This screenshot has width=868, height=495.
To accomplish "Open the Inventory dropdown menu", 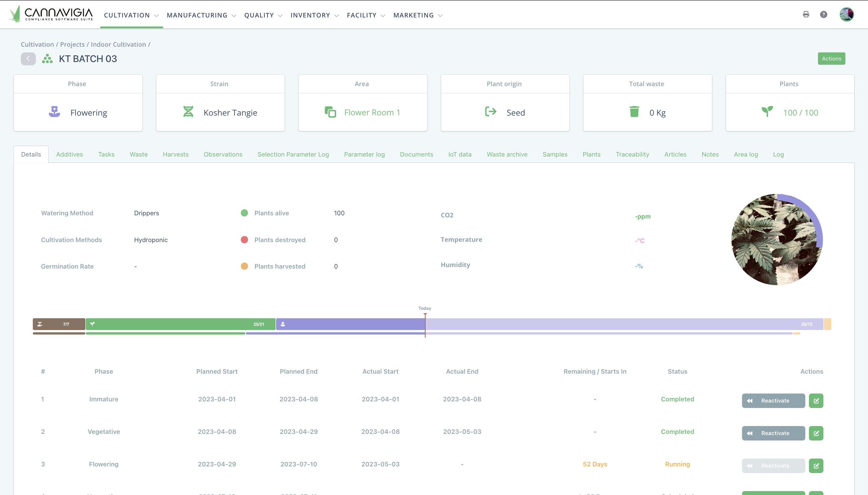I will tap(314, 15).
